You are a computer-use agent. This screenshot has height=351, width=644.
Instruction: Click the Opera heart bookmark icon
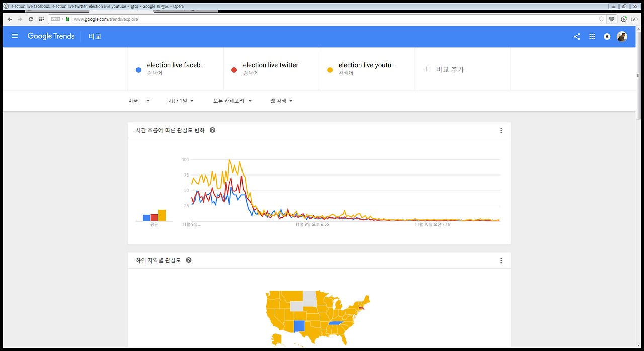click(x=611, y=19)
